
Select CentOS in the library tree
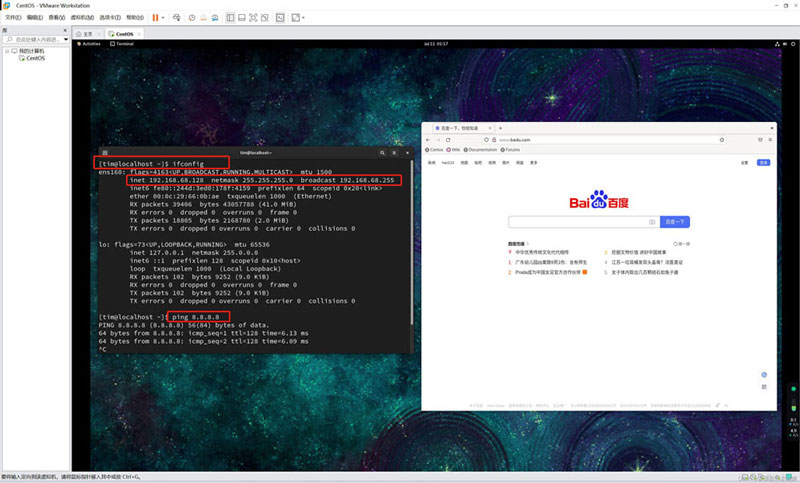(x=35, y=58)
